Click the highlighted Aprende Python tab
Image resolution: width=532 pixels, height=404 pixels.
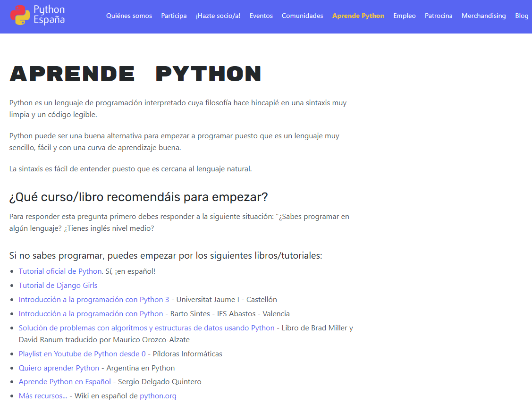pyautogui.click(x=358, y=16)
